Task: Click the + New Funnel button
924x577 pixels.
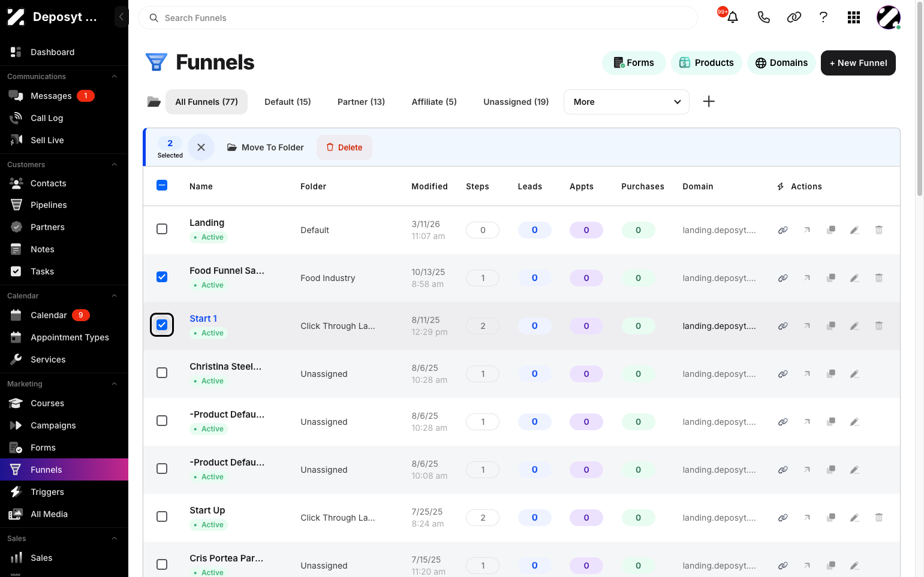Action: 858,63
